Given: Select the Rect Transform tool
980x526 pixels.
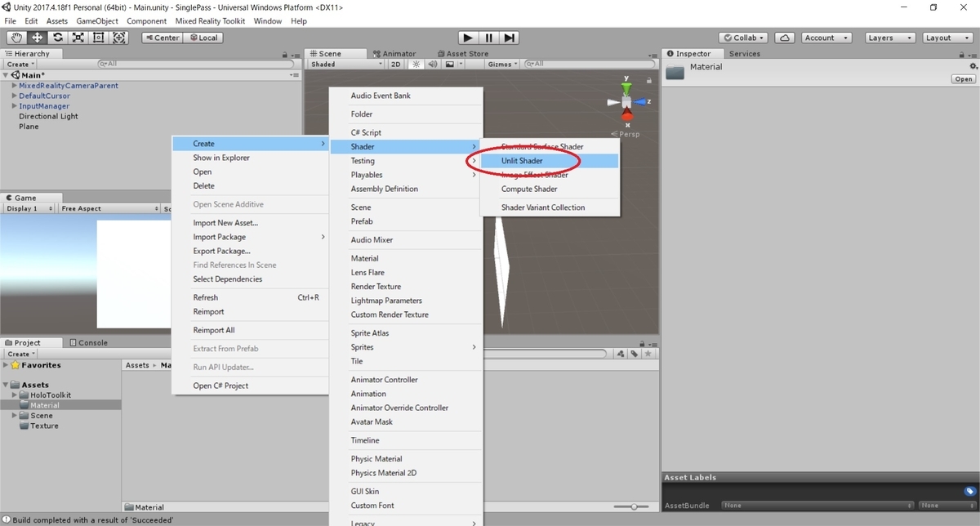Looking at the screenshot, I should click(99, 38).
